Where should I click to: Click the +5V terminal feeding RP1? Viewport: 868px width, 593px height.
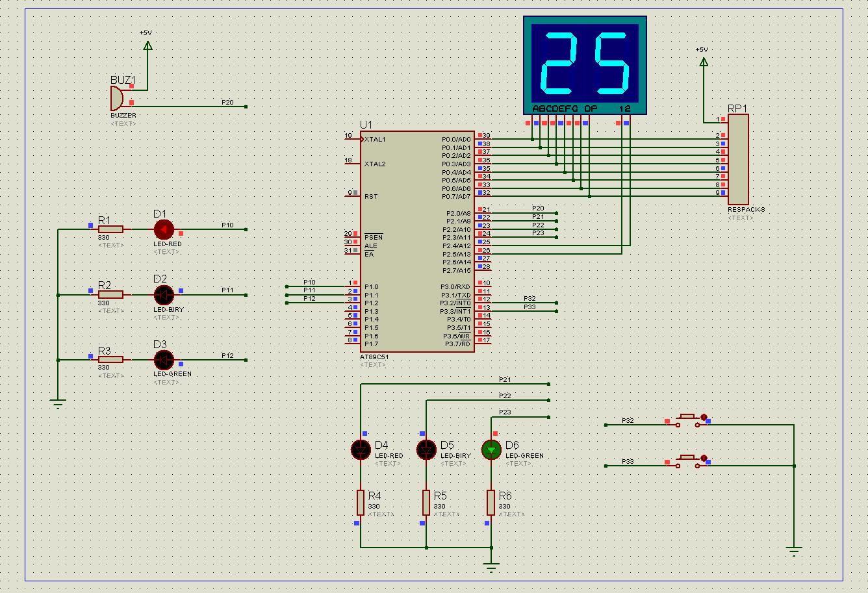coord(703,62)
